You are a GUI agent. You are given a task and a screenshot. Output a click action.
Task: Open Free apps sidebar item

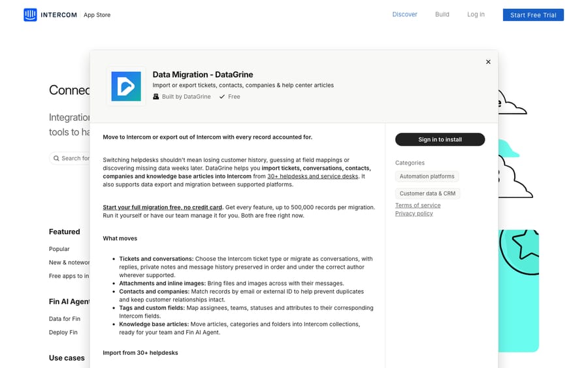coord(69,276)
